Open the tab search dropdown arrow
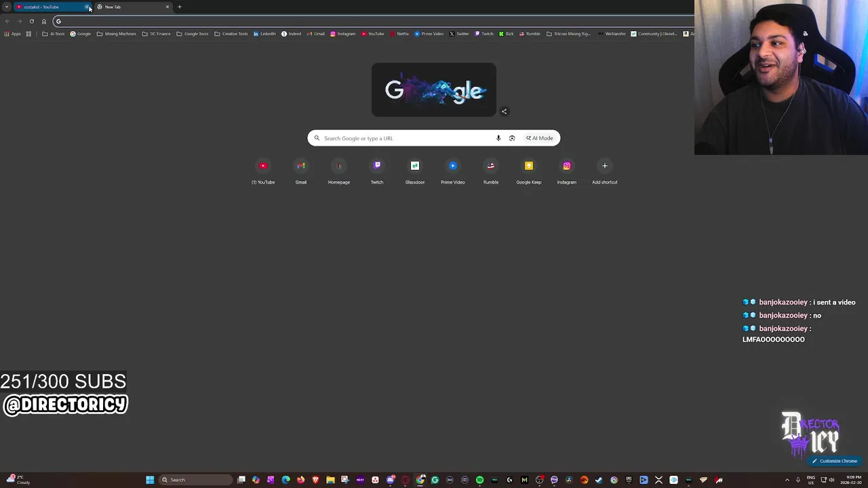868x488 pixels. 7,7
